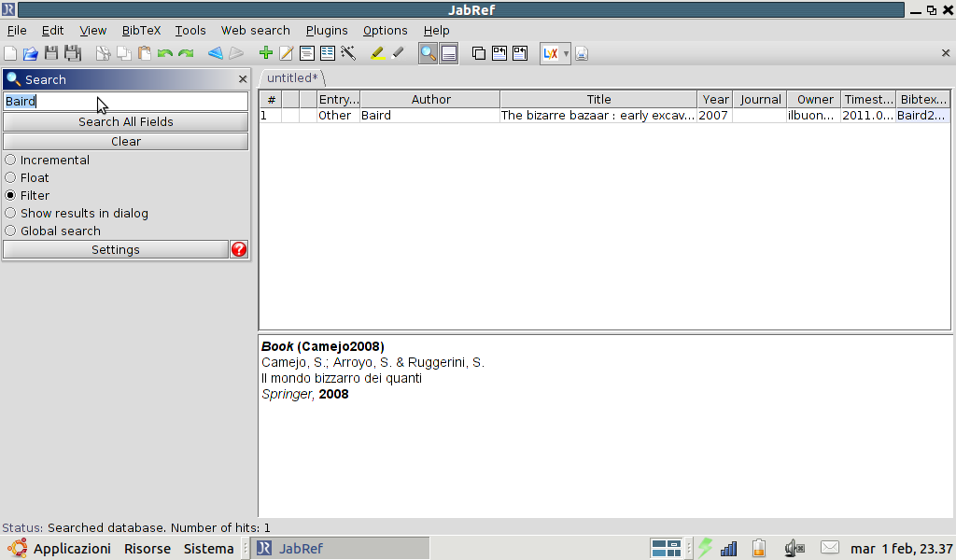956x560 pixels.
Task: Sort by the Journal column header
Action: click(760, 99)
